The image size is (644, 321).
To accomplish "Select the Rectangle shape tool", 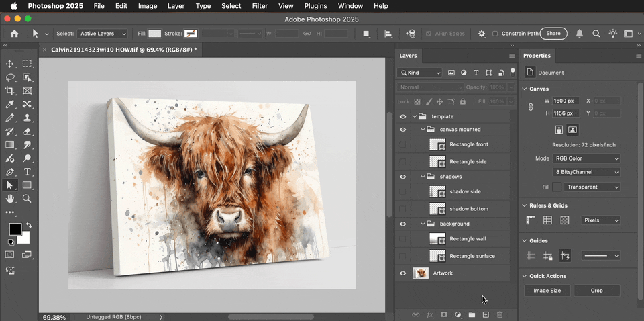I will tap(27, 185).
